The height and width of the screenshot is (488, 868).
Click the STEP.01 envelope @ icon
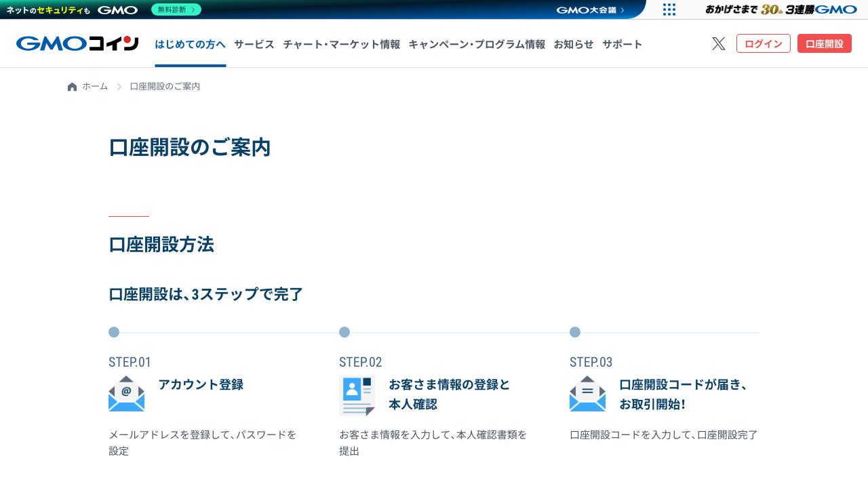(x=126, y=393)
